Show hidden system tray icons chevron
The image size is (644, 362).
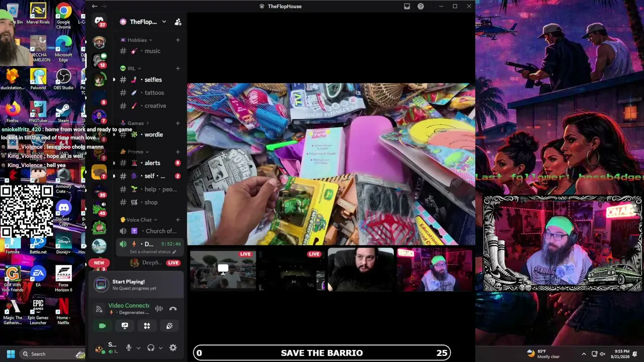[584, 354]
